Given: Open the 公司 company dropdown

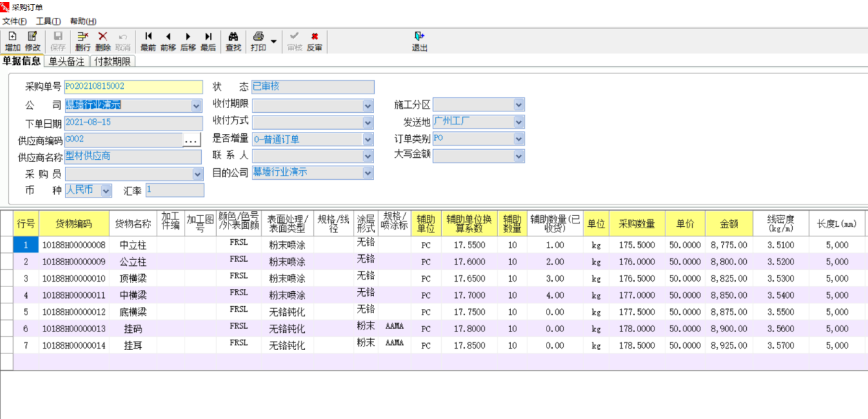Looking at the screenshot, I should coord(196,106).
